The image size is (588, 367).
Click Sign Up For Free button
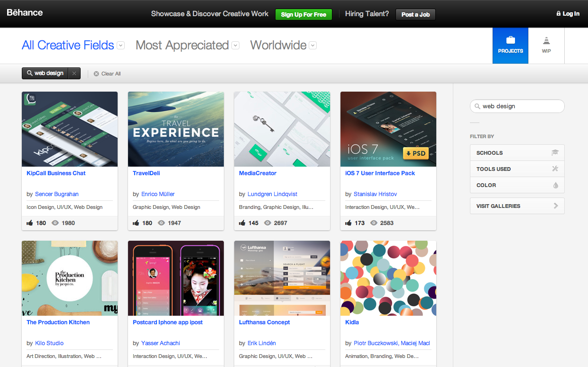coord(303,14)
